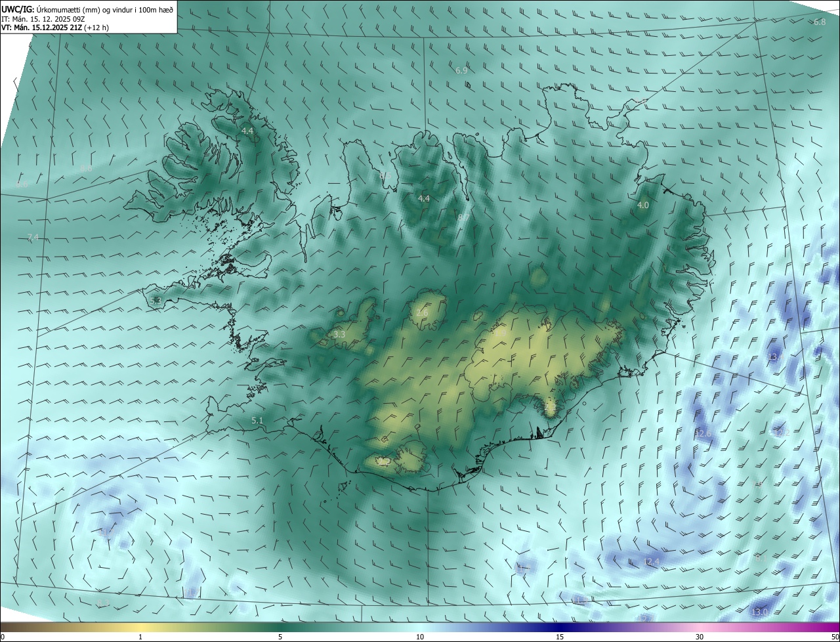Click the colour scale tick labelled 50
840x642 pixels.
(x=835, y=637)
